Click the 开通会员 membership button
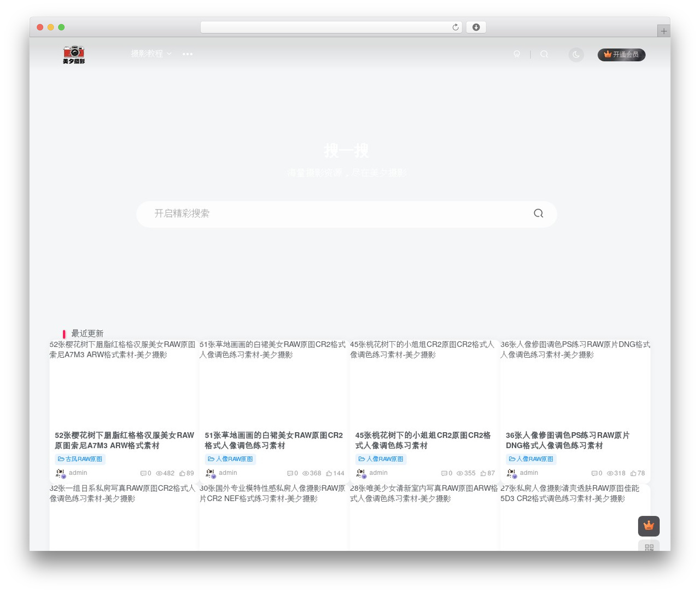The image size is (700, 593). click(x=622, y=55)
